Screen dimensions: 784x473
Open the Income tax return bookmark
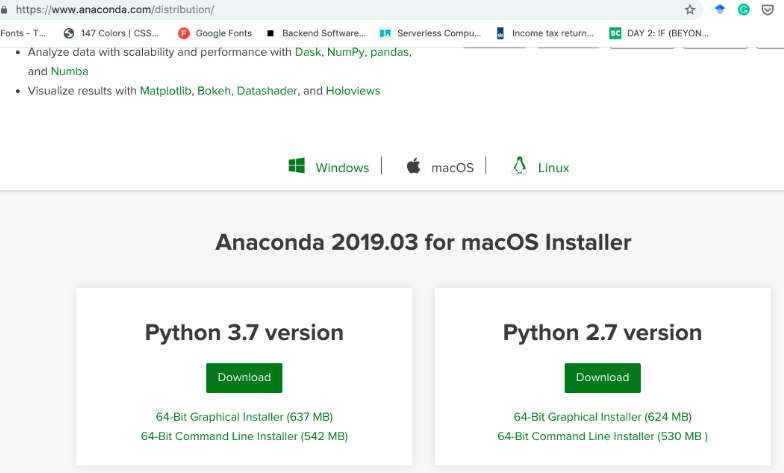(x=545, y=33)
